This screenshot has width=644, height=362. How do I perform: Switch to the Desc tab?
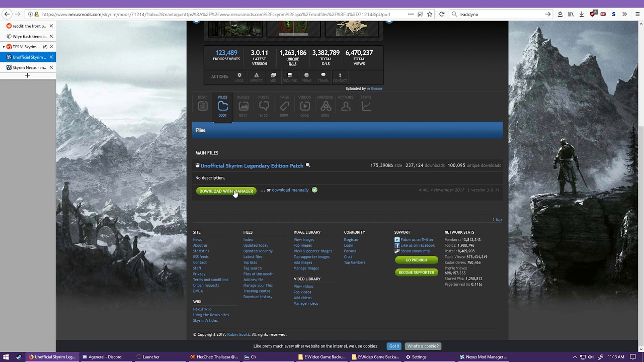[x=202, y=106]
